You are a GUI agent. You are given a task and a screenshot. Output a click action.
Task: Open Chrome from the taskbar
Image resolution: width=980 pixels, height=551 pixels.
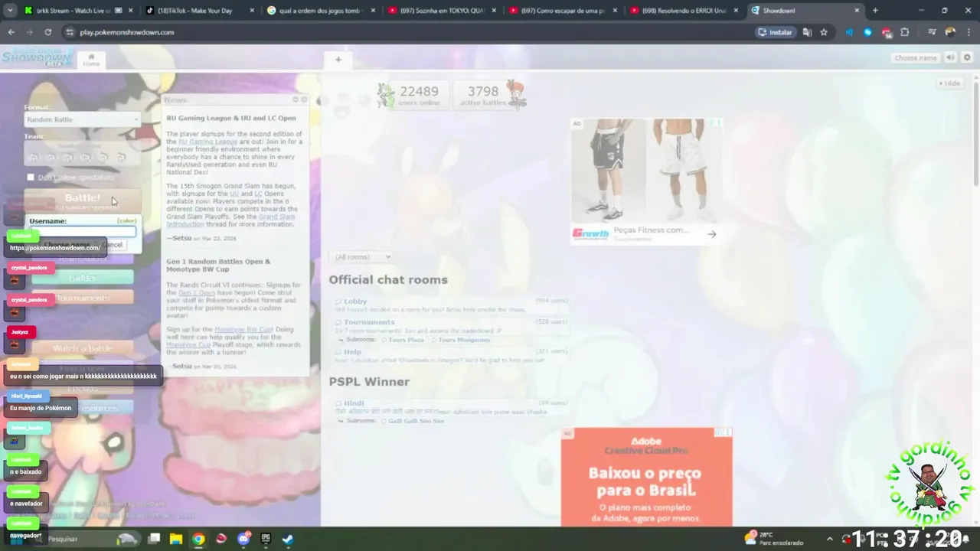pos(198,539)
